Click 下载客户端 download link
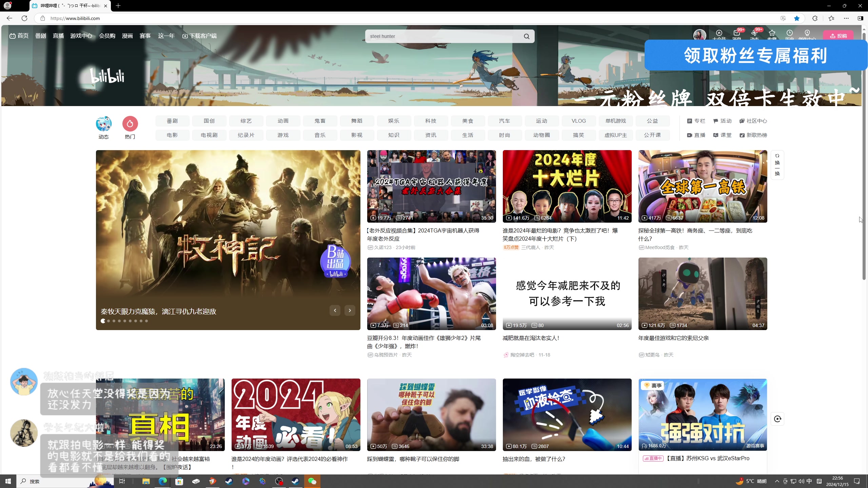 click(x=199, y=36)
